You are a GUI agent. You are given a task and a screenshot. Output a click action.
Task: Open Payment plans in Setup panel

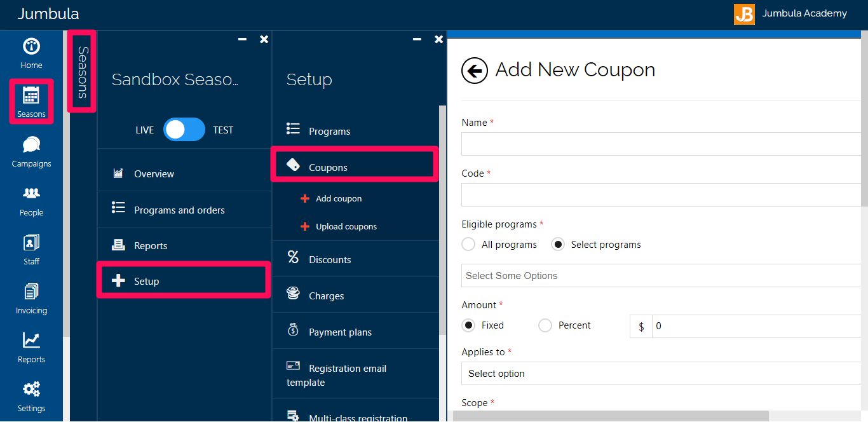click(x=355, y=332)
